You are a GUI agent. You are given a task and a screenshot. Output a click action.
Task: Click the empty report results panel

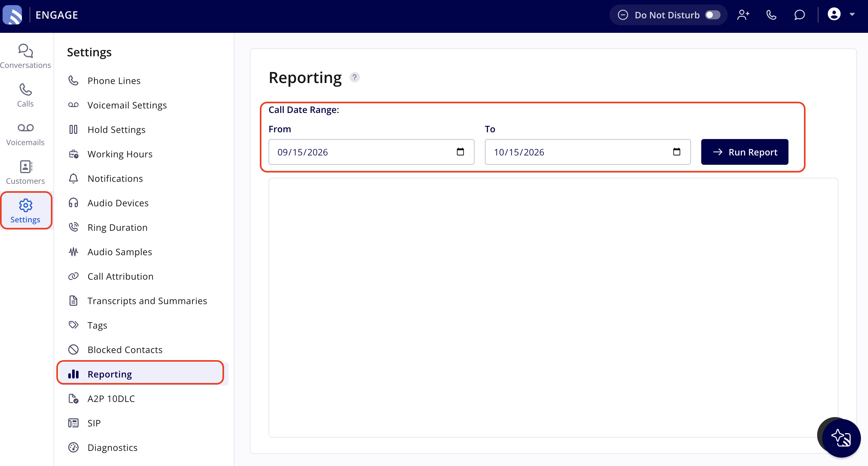553,308
